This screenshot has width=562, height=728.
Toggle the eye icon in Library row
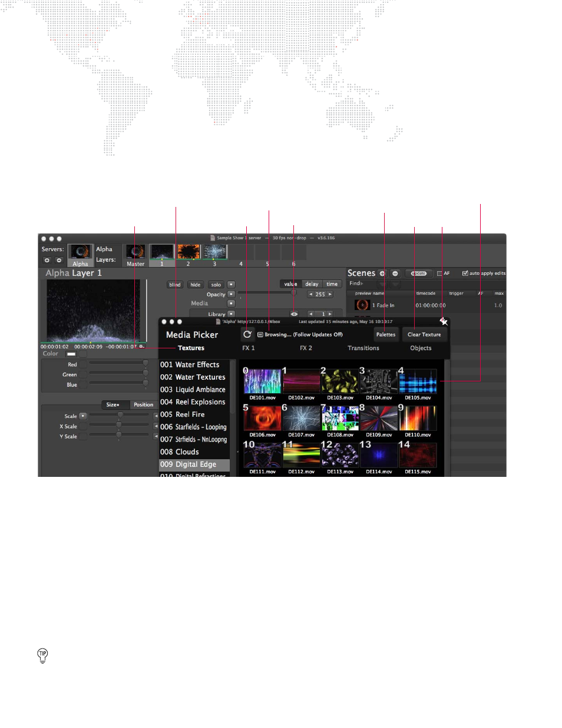(x=294, y=314)
